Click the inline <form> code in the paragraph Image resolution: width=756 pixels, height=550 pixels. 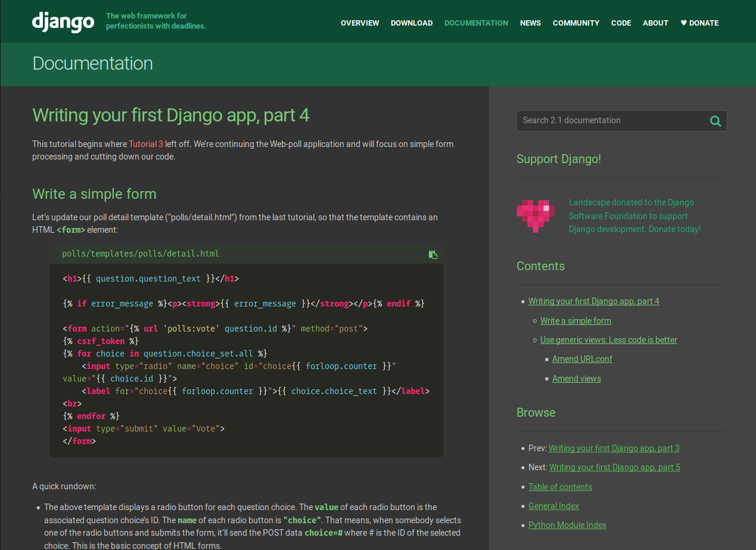point(71,230)
